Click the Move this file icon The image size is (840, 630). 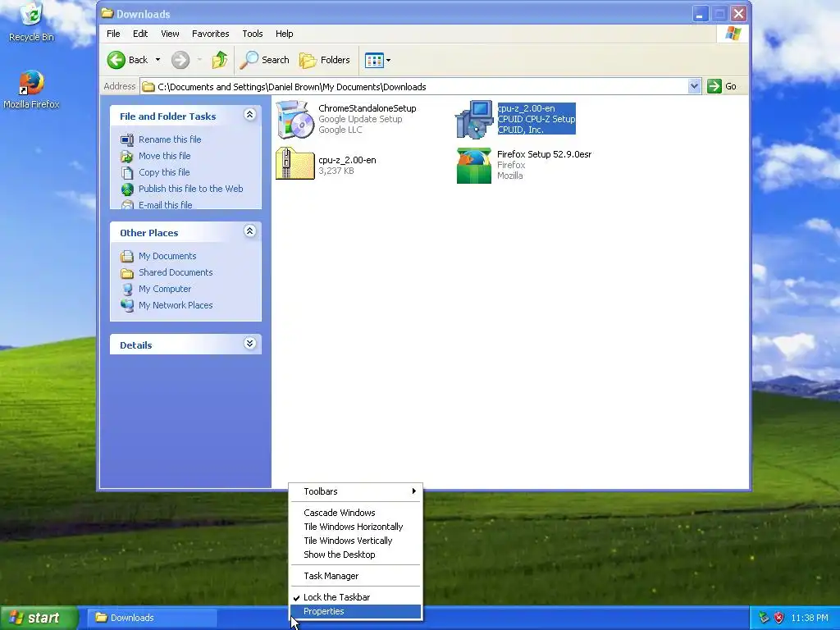click(x=127, y=157)
